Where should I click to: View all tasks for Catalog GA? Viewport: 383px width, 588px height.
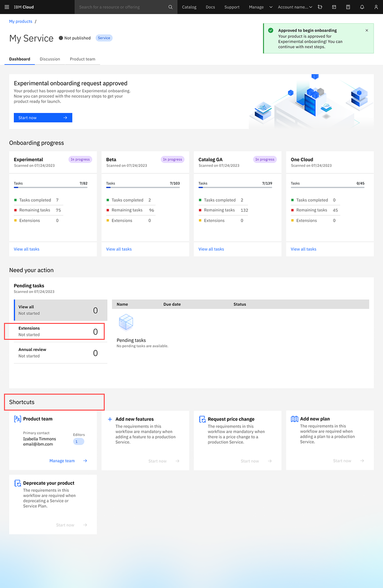coord(211,249)
